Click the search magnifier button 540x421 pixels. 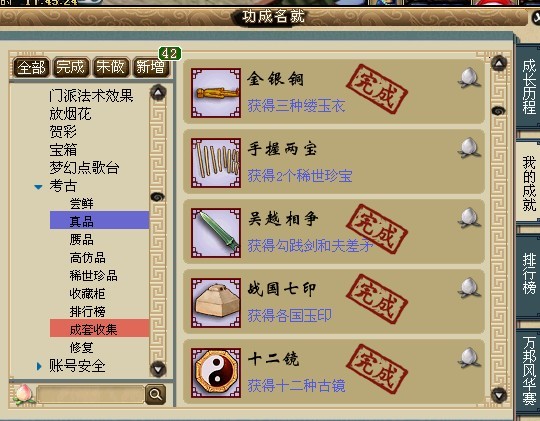(155, 394)
